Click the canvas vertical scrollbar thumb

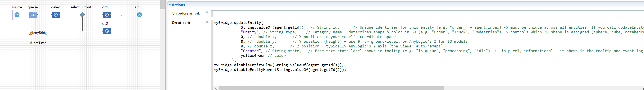click(x=163, y=4)
